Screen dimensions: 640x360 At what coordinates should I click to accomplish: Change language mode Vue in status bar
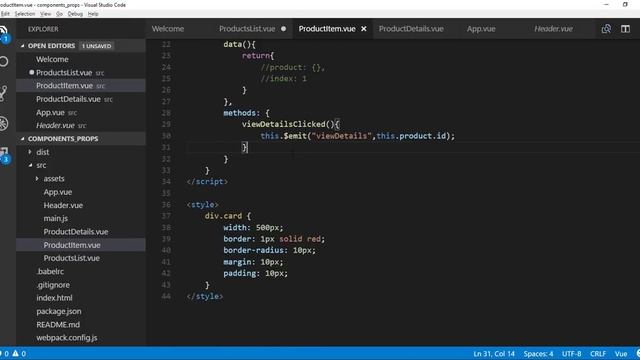621,354
